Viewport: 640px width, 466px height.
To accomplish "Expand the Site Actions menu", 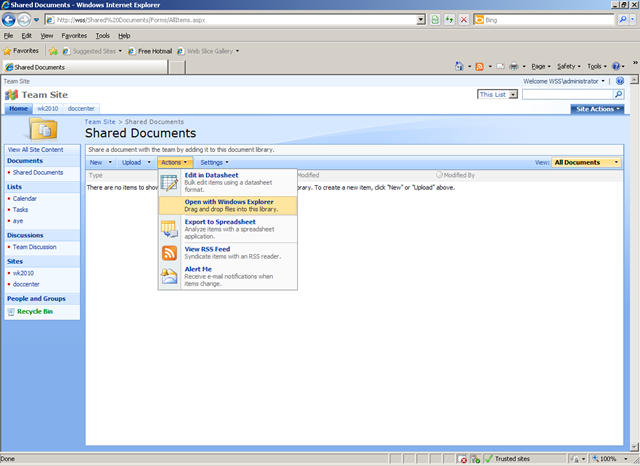I will (x=597, y=109).
